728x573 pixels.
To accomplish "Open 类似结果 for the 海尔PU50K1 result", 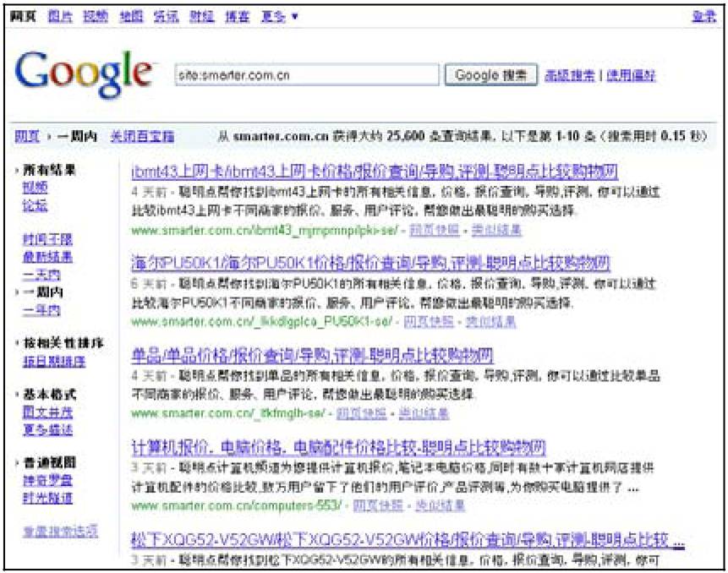I will tap(490, 321).
